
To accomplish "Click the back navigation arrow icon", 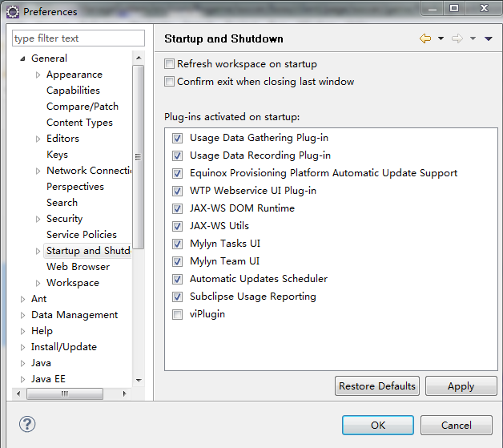I will 425,38.
